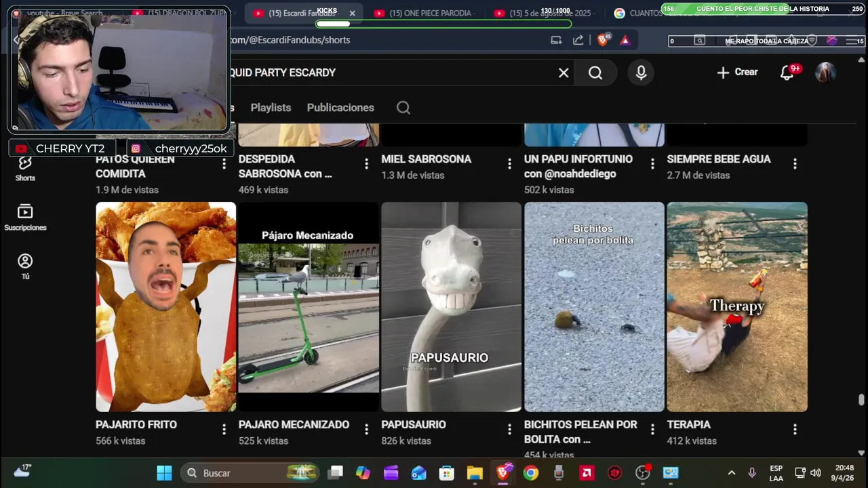This screenshot has width=868, height=488.
Task: Open the PAPUSAURIO title link
Action: 414,424
